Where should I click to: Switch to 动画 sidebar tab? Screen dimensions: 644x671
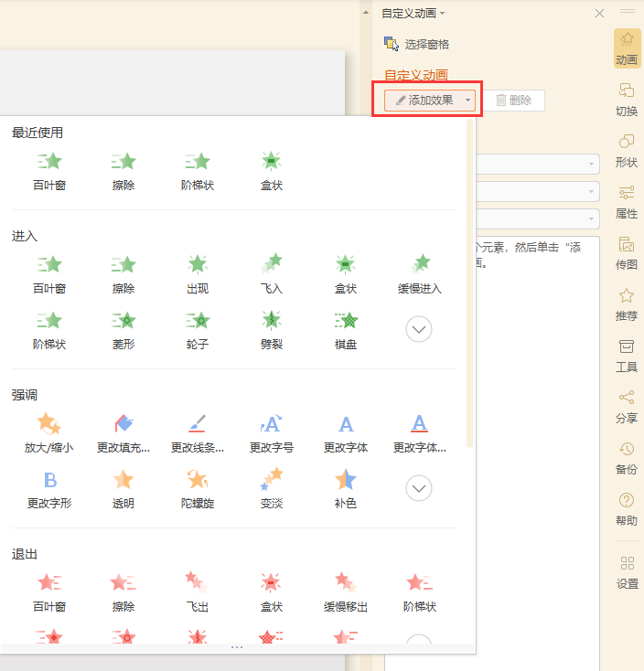[627, 48]
